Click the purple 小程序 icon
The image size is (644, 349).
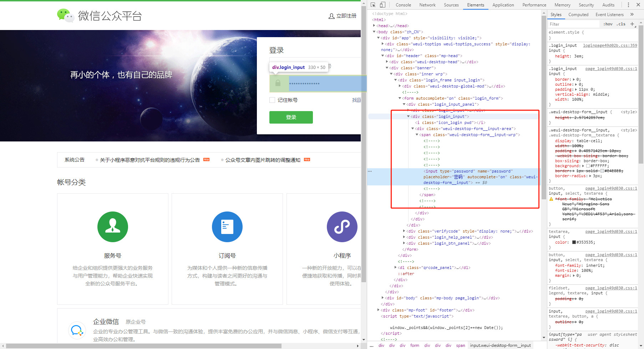tap(342, 227)
